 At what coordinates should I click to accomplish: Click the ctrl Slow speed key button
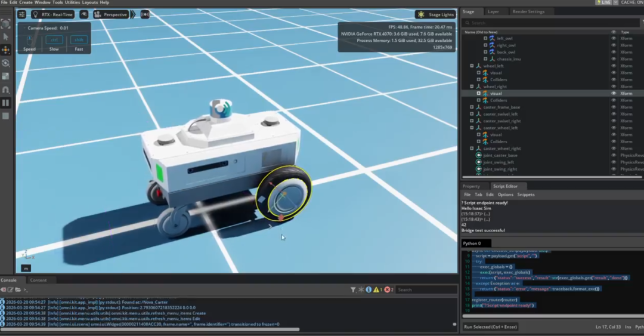coord(54,40)
